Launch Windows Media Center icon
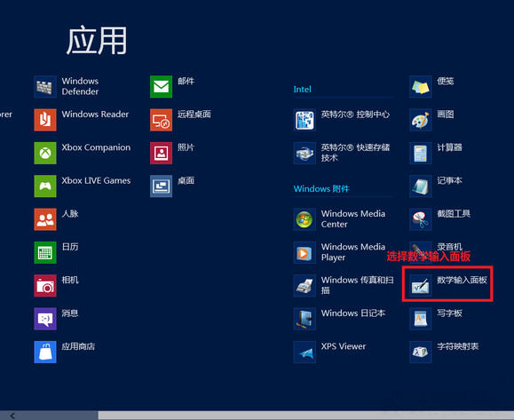This screenshot has height=420, width=514. pos(304,219)
